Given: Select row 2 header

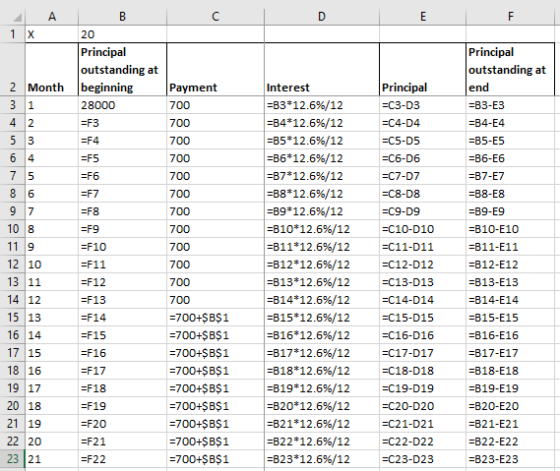Looking at the screenshot, I should tap(13, 70).
